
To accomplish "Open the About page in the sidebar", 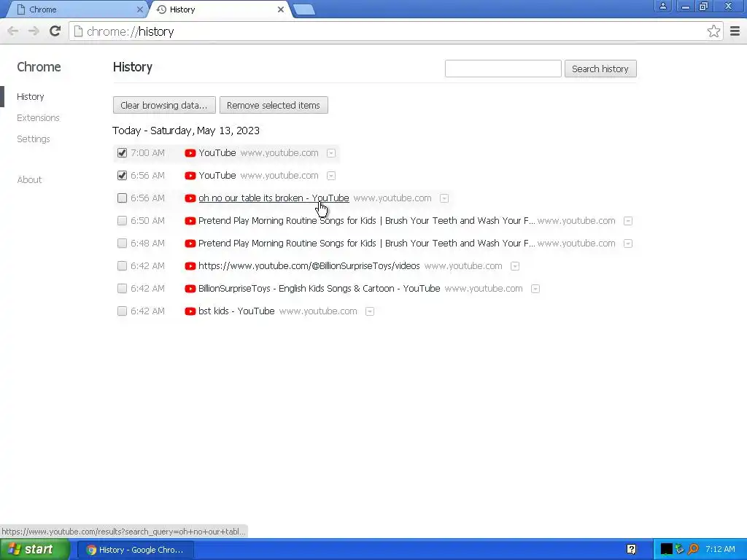I will (x=29, y=180).
